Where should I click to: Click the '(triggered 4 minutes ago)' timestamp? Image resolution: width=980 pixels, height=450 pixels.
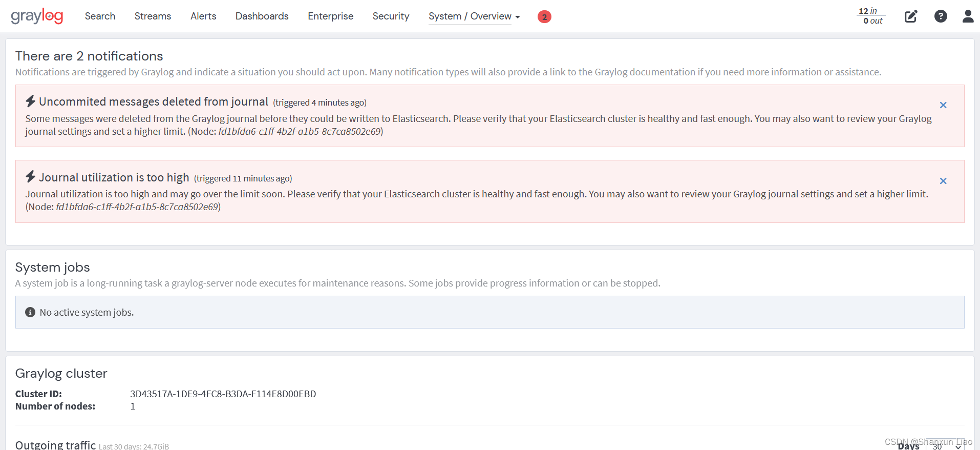[319, 103]
